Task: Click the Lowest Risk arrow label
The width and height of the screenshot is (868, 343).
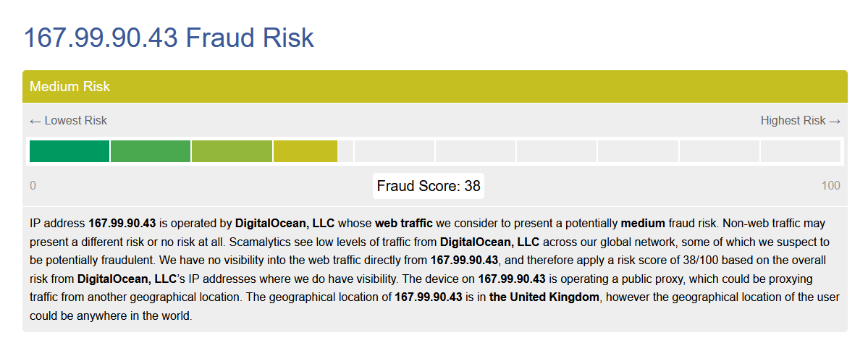Action: [x=68, y=121]
